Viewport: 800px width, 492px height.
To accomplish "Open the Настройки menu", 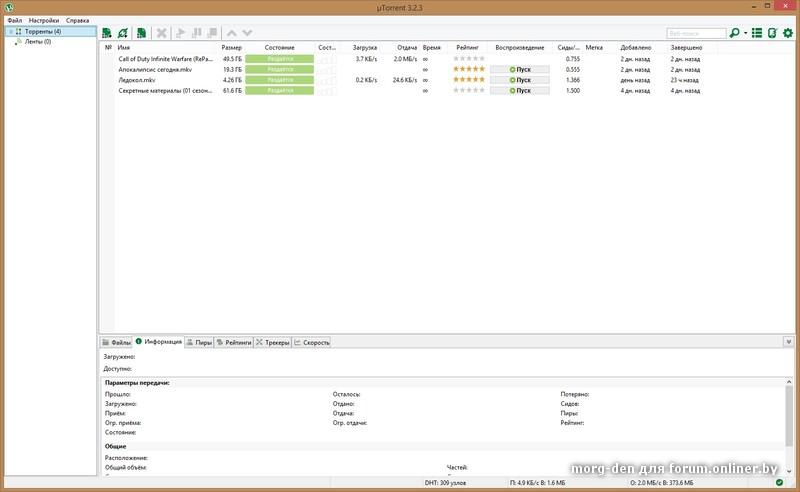I will tap(44, 20).
